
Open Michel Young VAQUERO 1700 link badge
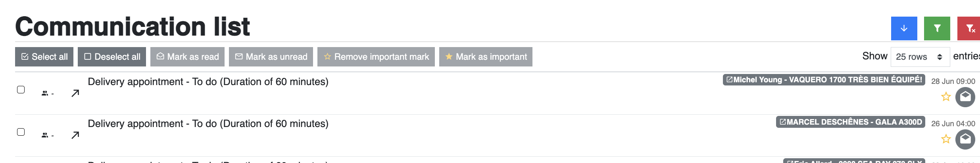click(x=824, y=80)
